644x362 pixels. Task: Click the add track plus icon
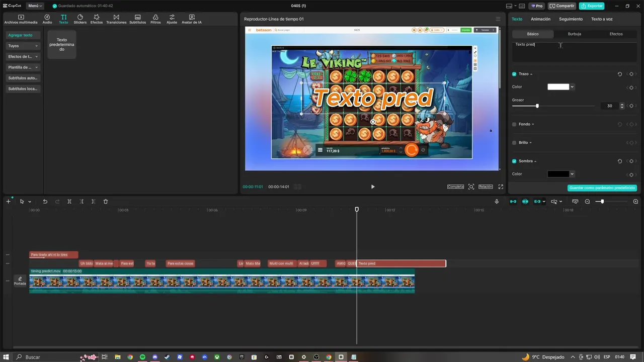(x=8, y=202)
